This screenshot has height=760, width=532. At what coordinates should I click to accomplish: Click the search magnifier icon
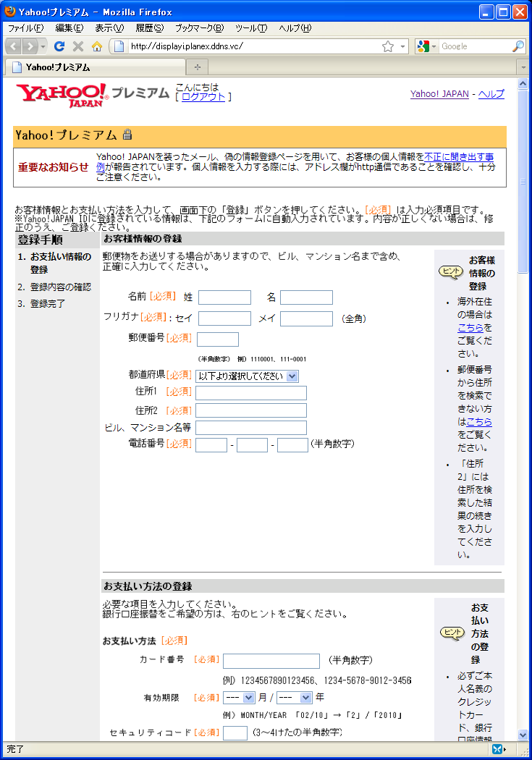pos(518,46)
